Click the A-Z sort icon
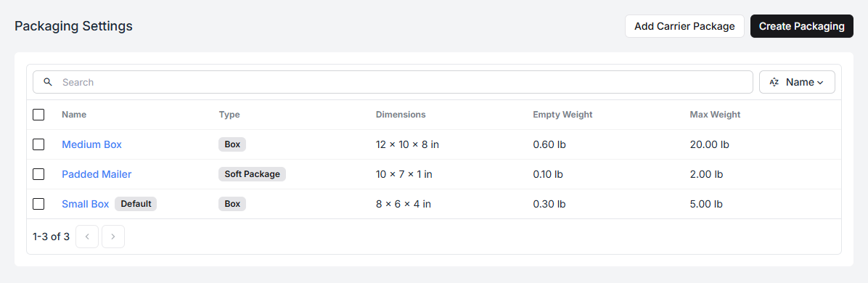 [774, 82]
